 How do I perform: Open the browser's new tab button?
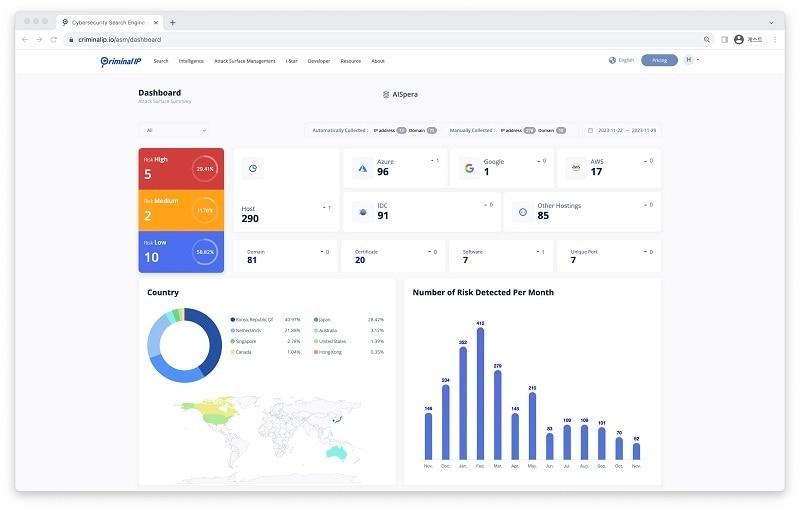pos(173,22)
